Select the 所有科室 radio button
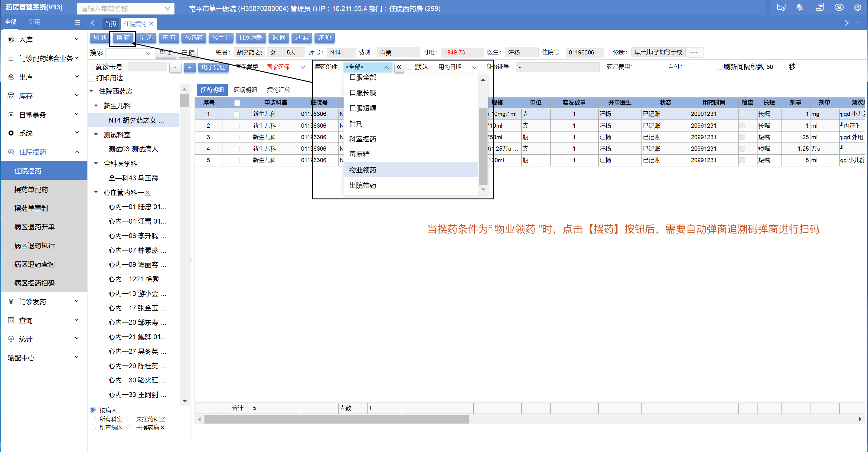 pos(93,419)
